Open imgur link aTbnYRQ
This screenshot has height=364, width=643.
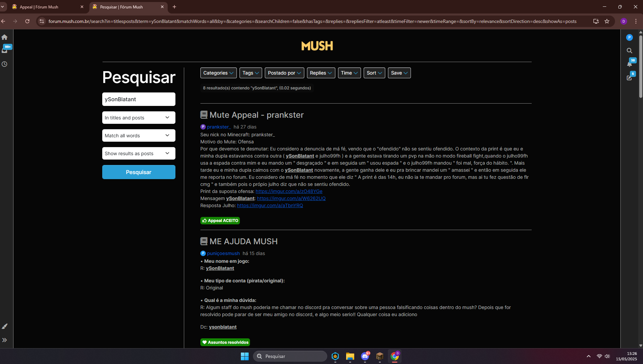(270, 205)
